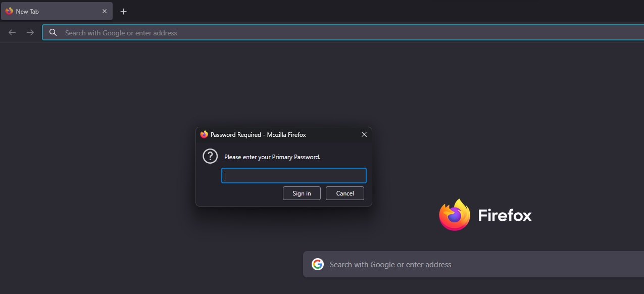644x294 pixels.
Task: Click the question mark icon in dialog
Action: pyautogui.click(x=210, y=156)
